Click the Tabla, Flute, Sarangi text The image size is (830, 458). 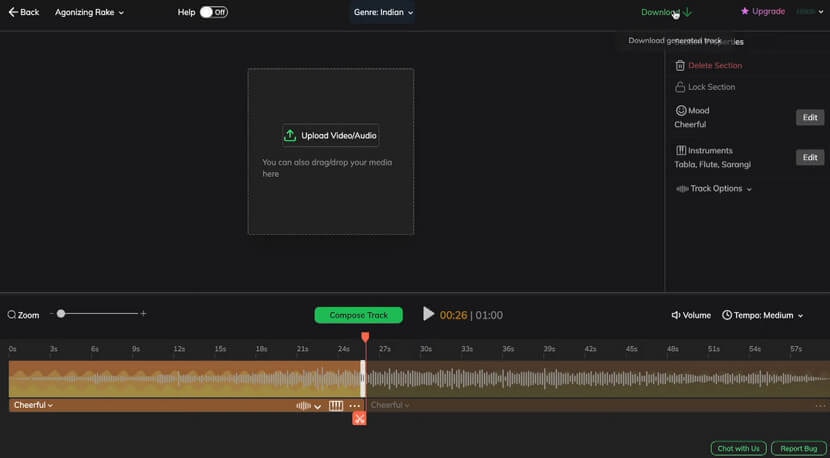(x=712, y=165)
